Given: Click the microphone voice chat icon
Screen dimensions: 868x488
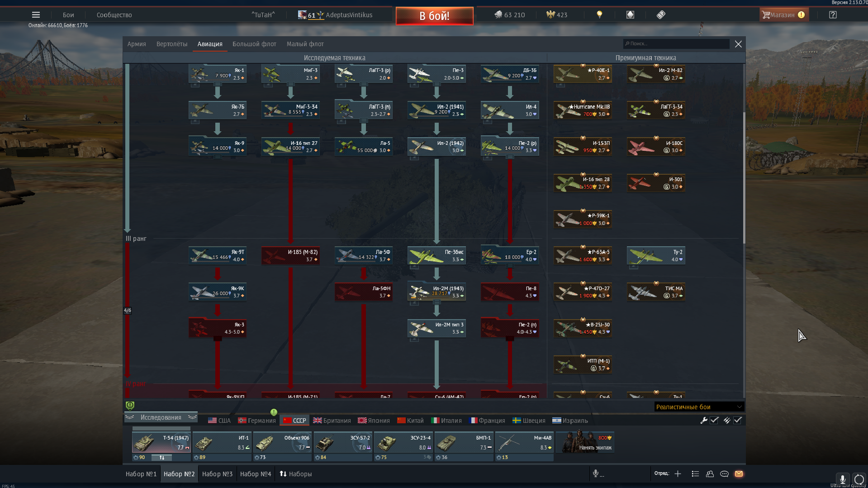Looking at the screenshot, I should 596,474.
